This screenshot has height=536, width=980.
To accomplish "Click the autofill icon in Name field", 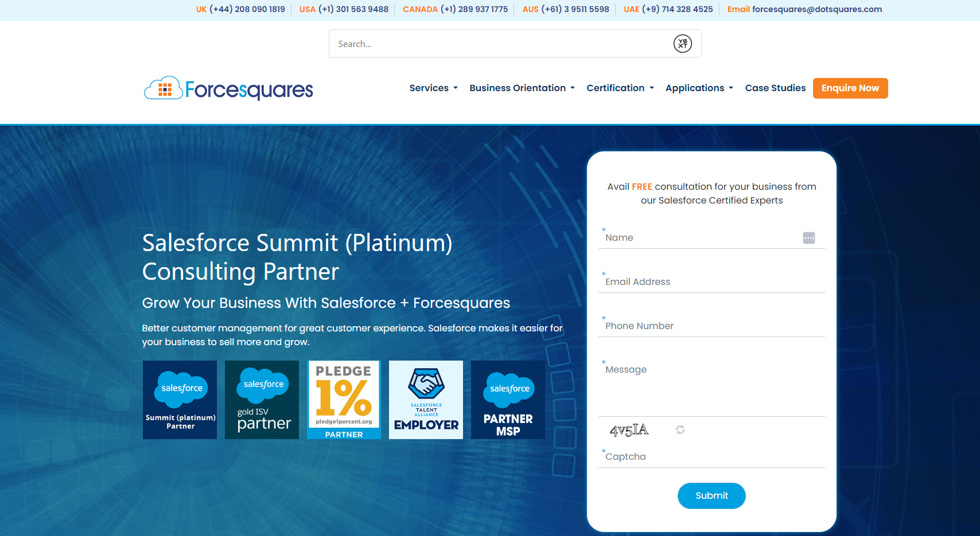I will point(808,238).
